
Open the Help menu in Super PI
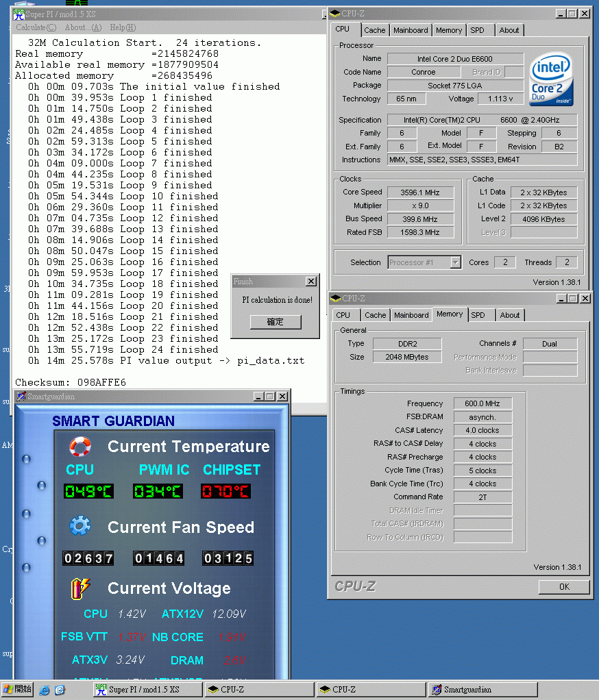click(123, 27)
